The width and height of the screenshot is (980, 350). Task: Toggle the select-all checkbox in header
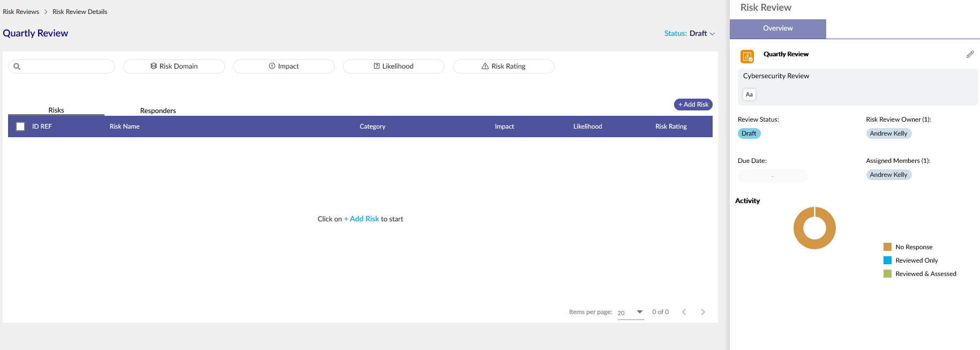coord(20,126)
